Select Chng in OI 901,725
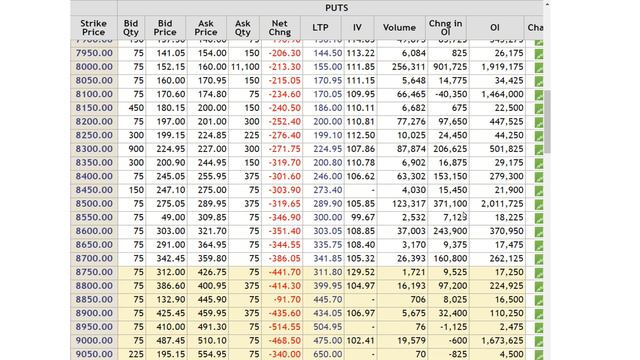The height and width of the screenshot is (360, 640). (450, 67)
